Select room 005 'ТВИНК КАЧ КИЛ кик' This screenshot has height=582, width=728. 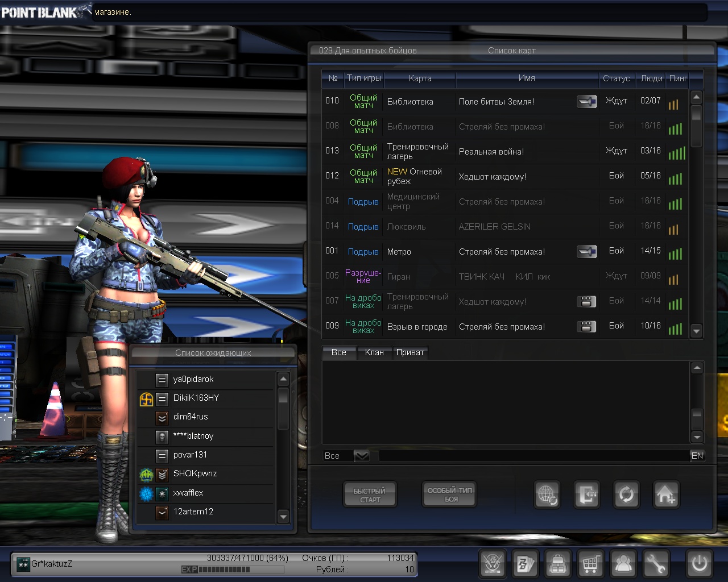point(504,277)
